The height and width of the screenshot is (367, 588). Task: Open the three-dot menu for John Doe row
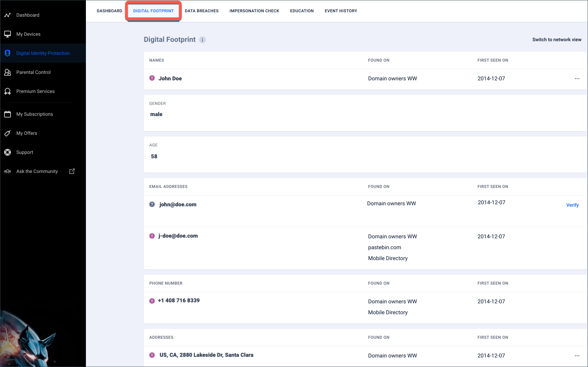pos(577,79)
